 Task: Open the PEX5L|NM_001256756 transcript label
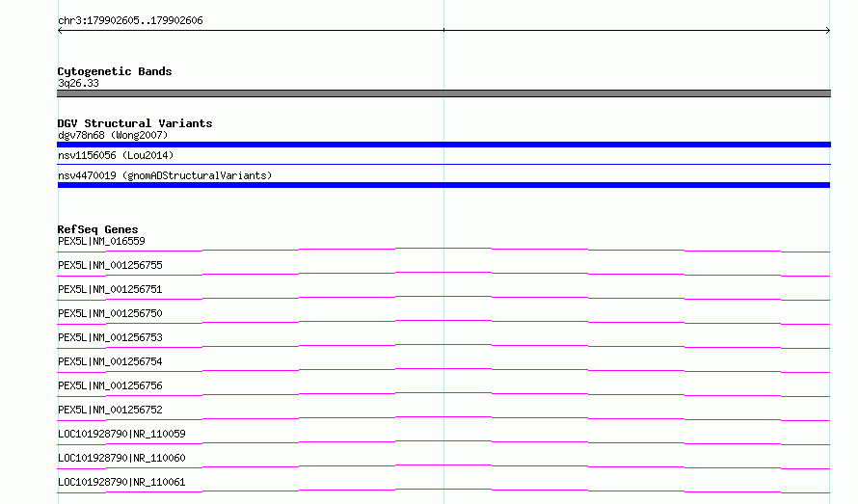pos(110,385)
